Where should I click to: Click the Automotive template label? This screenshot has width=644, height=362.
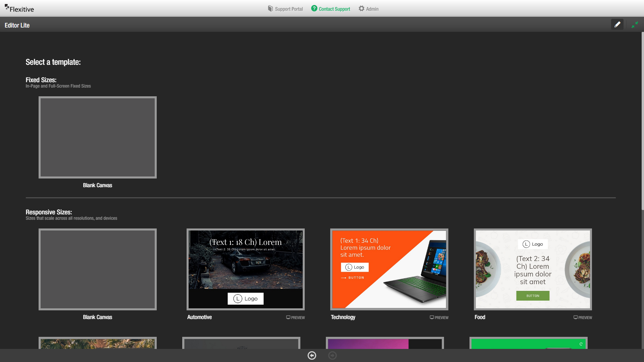(x=199, y=317)
